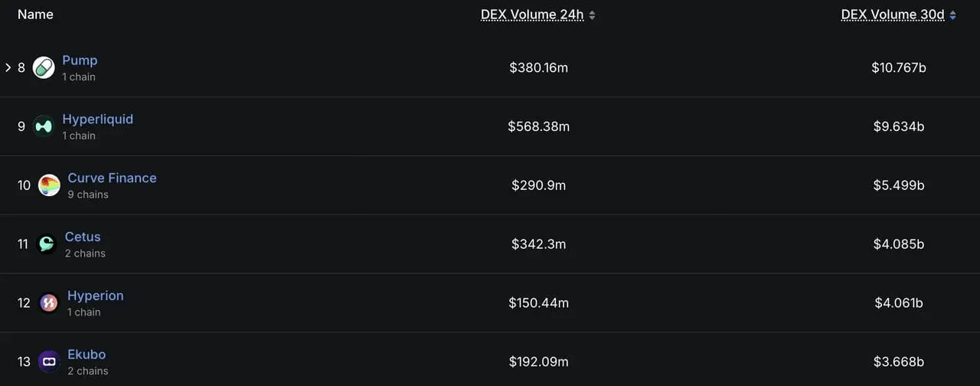Click the Hyperliquid logo icon
Screen dimensions: 980x386
point(44,126)
